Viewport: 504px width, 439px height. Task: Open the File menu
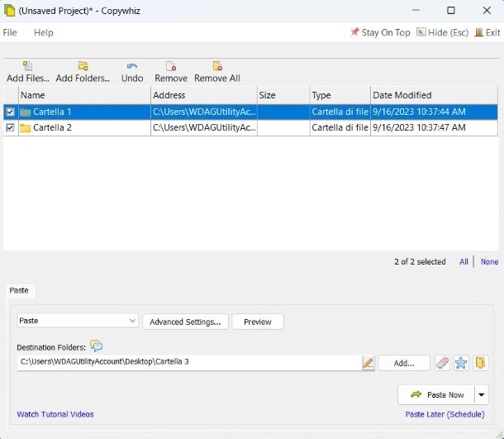(10, 32)
